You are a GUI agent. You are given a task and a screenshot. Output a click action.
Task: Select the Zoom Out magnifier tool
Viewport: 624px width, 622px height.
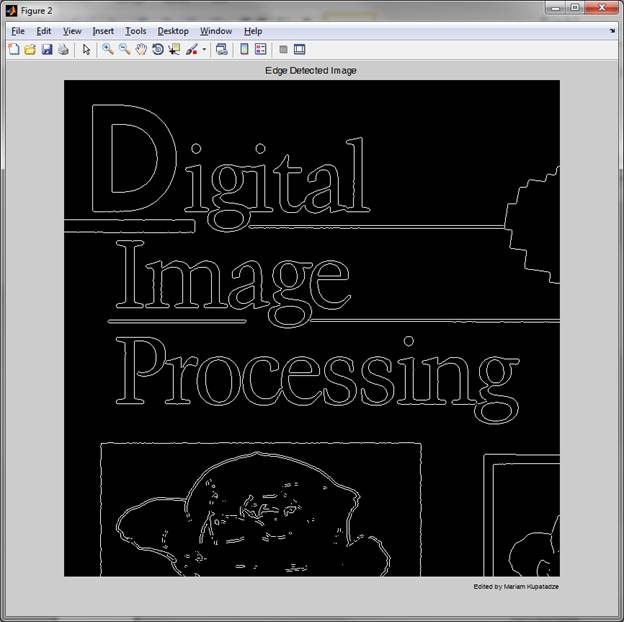[x=124, y=49]
